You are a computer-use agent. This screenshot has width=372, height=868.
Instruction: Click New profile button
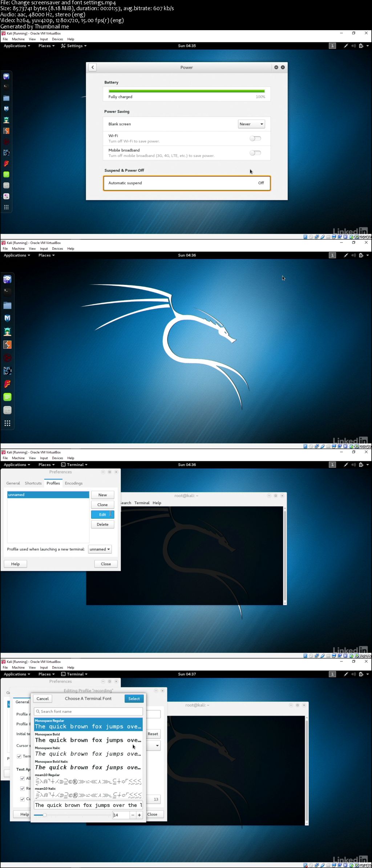(x=102, y=495)
